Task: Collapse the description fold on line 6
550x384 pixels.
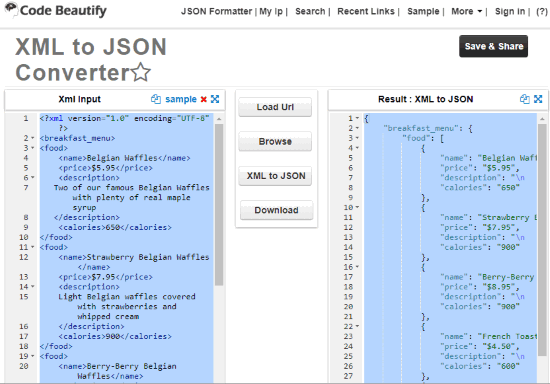Action: coord(33,178)
